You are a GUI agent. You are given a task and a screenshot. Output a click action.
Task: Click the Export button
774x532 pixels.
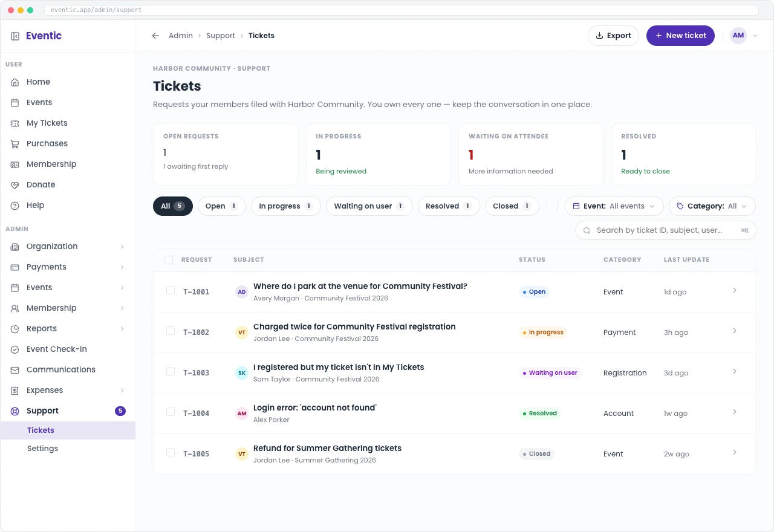click(613, 36)
